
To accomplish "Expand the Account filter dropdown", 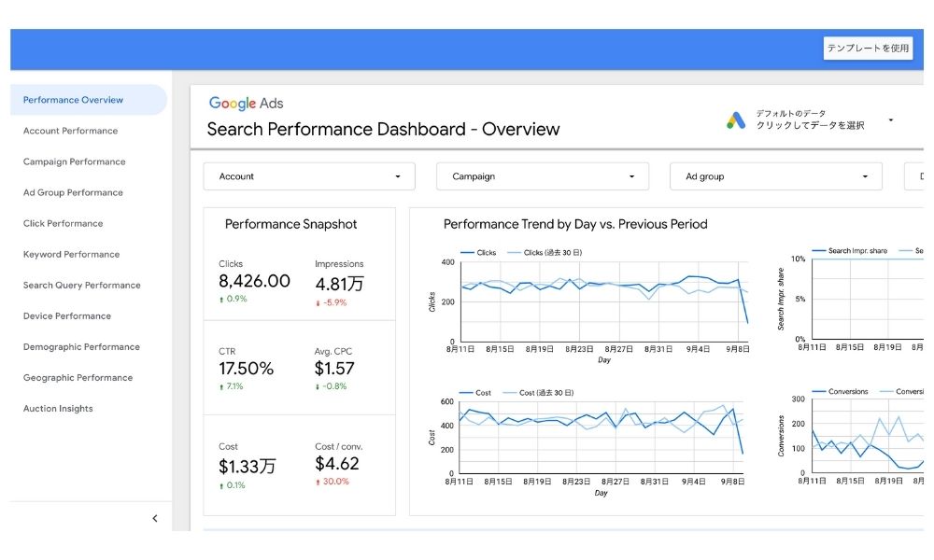I will pyautogui.click(x=309, y=176).
